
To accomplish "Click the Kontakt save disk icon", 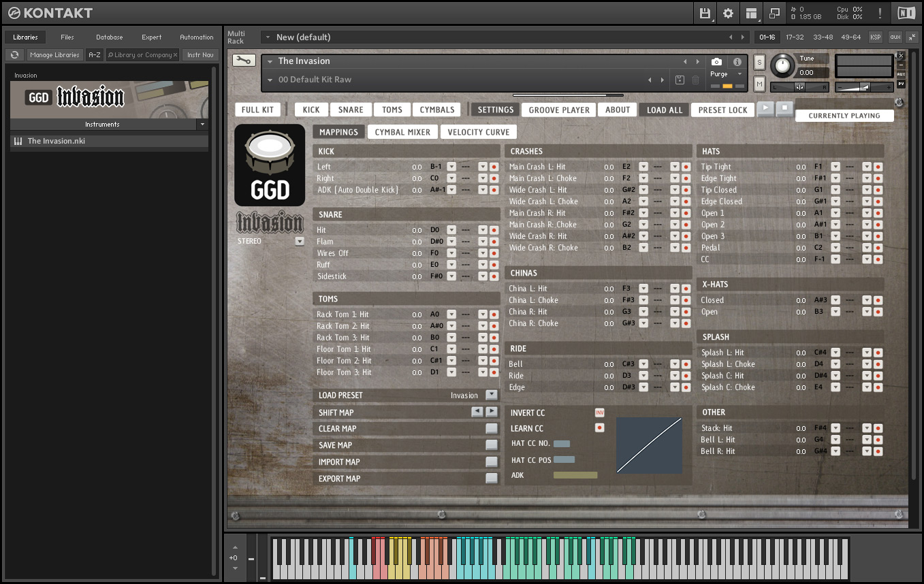I will [705, 13].
